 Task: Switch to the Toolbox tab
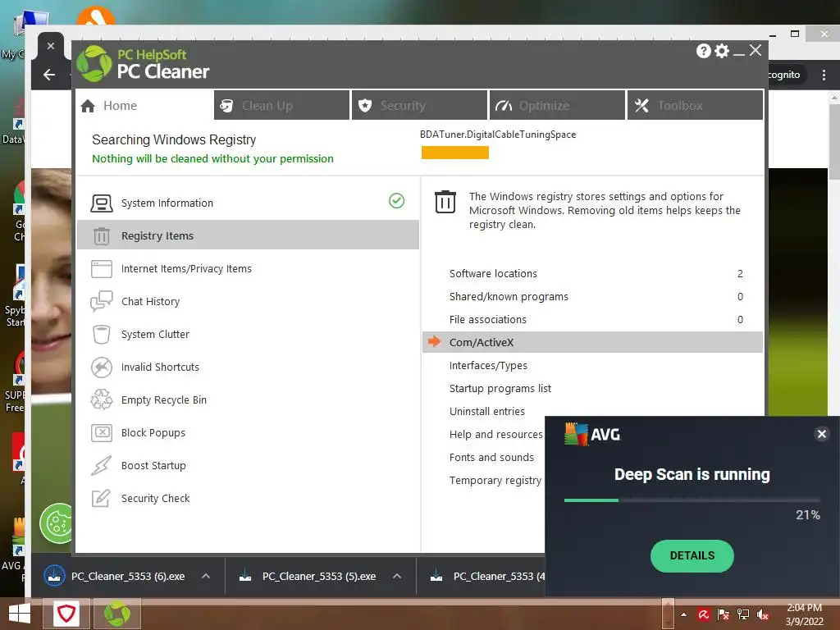[696, 105]
